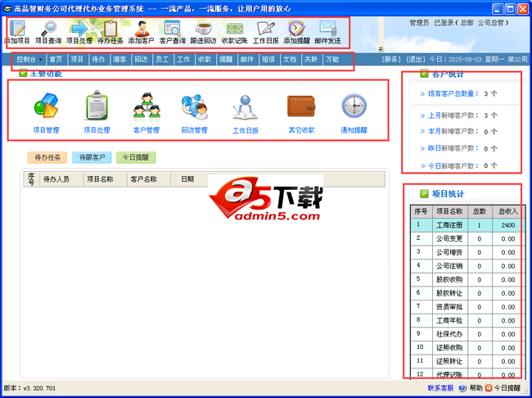Open the 潜客 menu item
532x398 pixels.
(119, 60)
